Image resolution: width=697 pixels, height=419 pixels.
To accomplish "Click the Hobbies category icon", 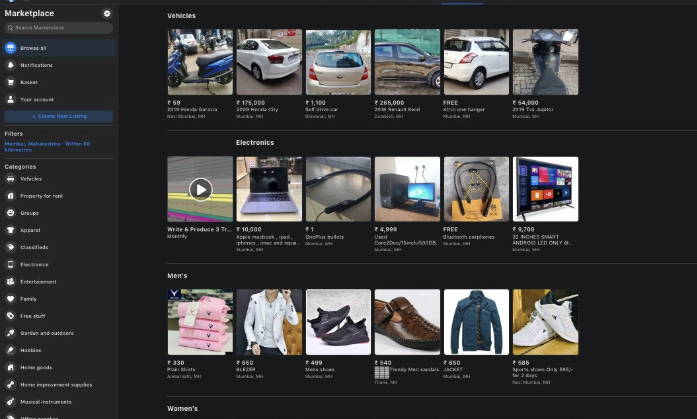I will click(x=11, y=350).
